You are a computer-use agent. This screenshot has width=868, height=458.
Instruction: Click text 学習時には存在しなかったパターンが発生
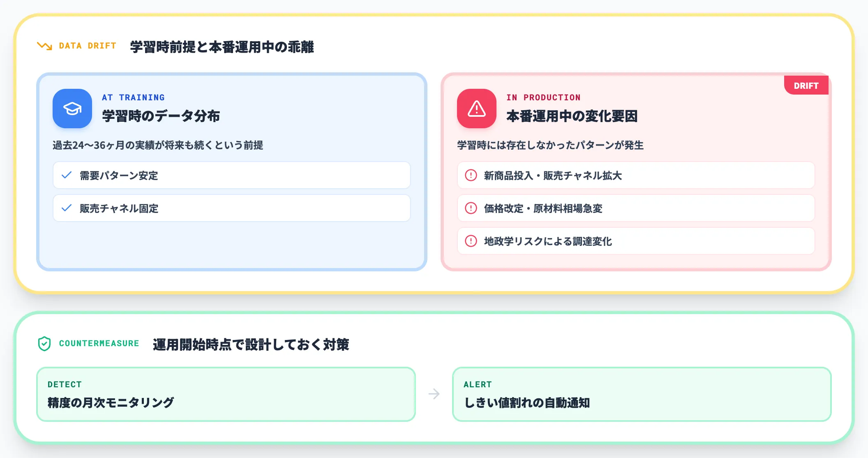[550, 145]
